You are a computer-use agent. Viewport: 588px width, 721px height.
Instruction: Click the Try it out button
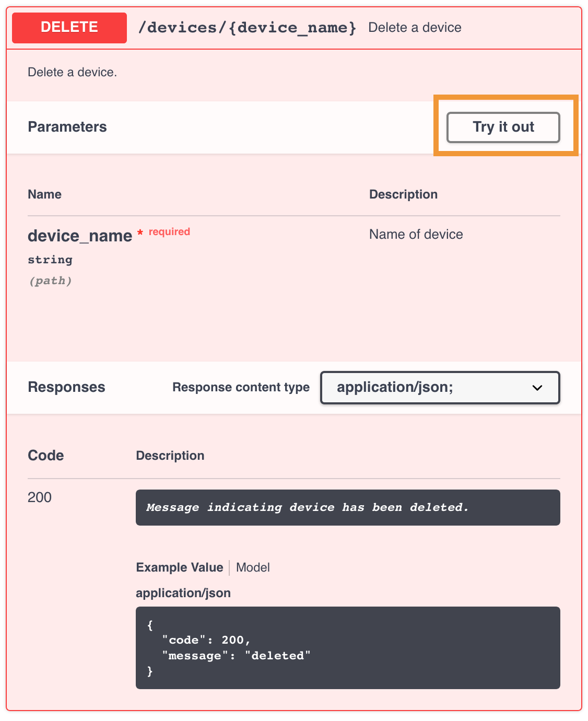[503, 127]
